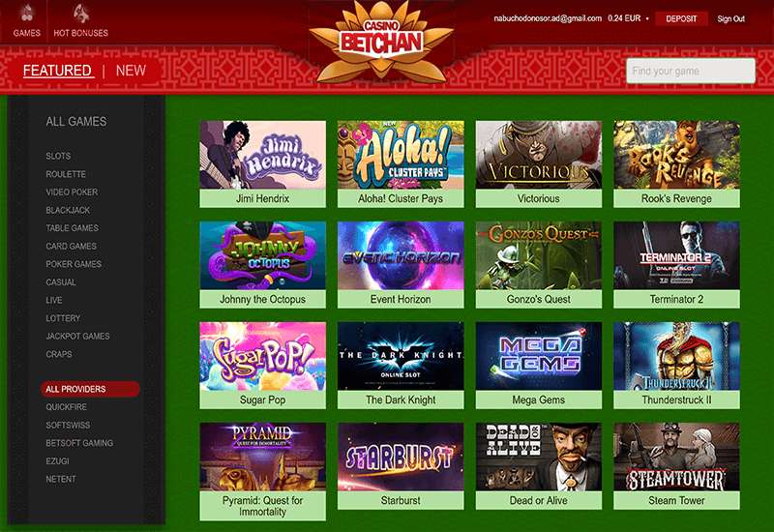Open the Games cherry icon

coord(27,14)
